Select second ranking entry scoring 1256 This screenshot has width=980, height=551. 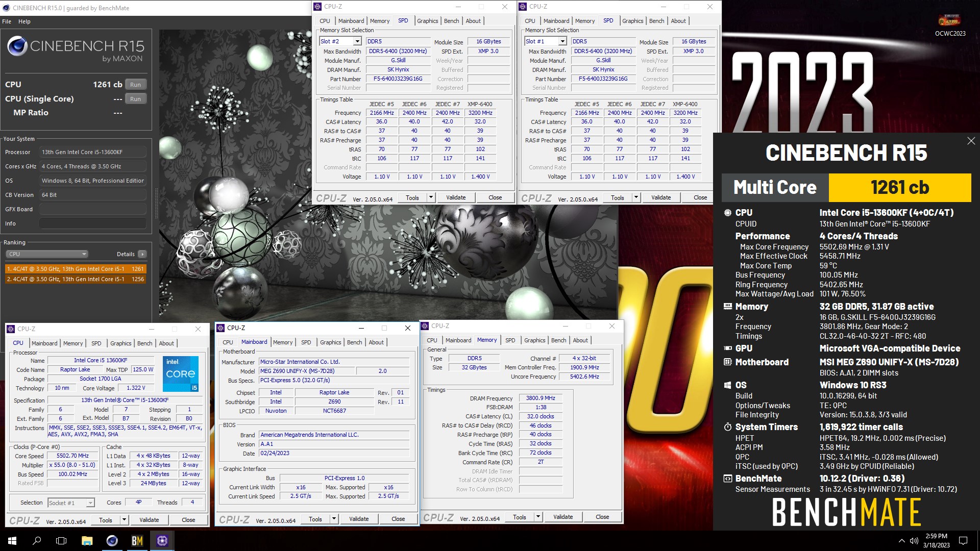click(x=76, y=279)
